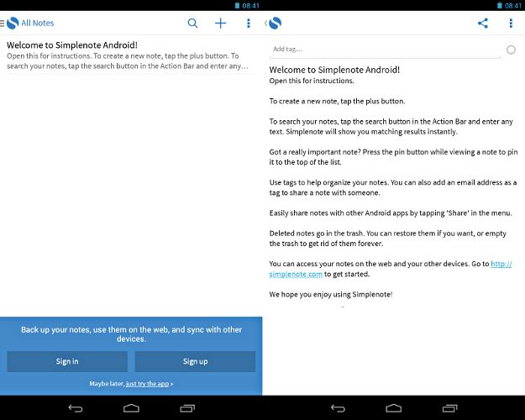Click the Sign in button
Image resolution: width=525 pixels, height=420 pixels.
pos(67,361)
